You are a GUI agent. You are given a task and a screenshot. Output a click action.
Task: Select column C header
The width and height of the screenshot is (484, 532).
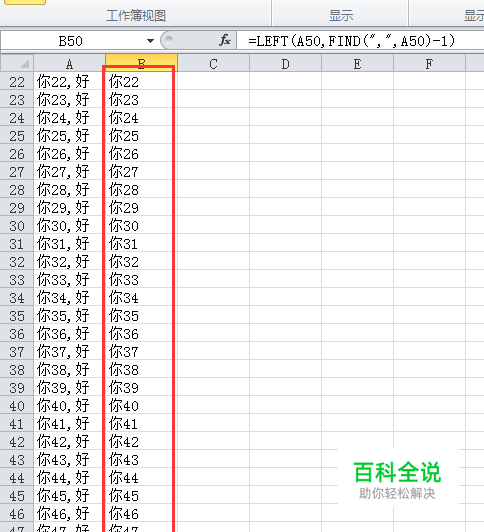pyautogui.click(x=213, y=63)
